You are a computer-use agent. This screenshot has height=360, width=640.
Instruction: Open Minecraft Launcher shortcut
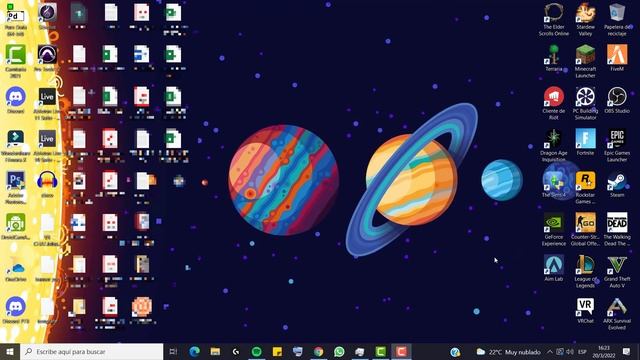pos(585,61)
